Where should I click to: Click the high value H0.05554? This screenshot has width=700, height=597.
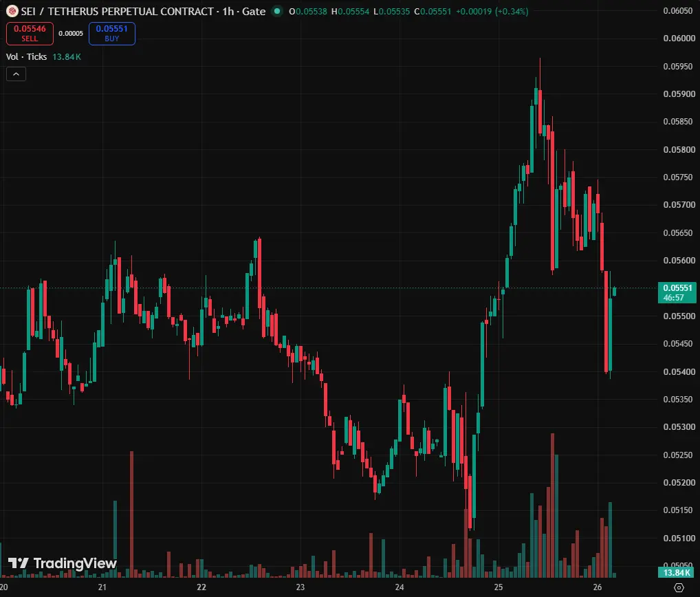point(351,11)
